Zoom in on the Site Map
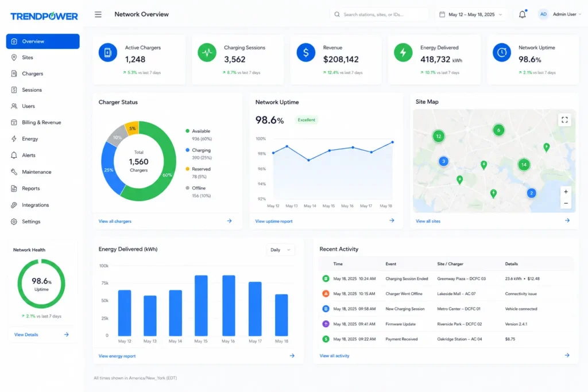Screen dimensions: 588x392 (566, 192)
